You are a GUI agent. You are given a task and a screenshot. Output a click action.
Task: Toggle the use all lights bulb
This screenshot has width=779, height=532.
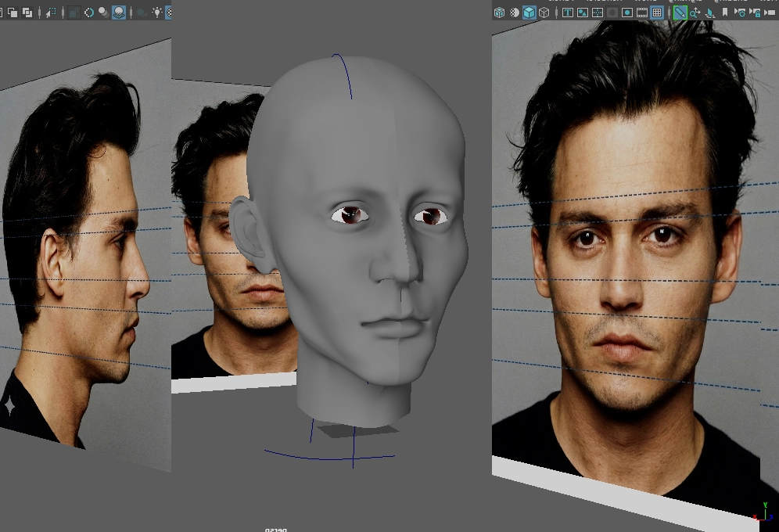coord(157,13)
